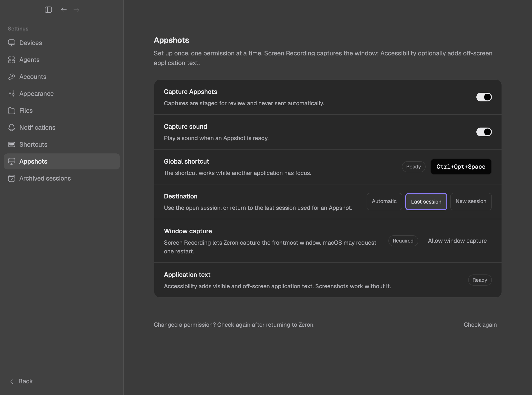532x395 pixels.
Task: Go back with the left arrow icon
Action: 64,10
